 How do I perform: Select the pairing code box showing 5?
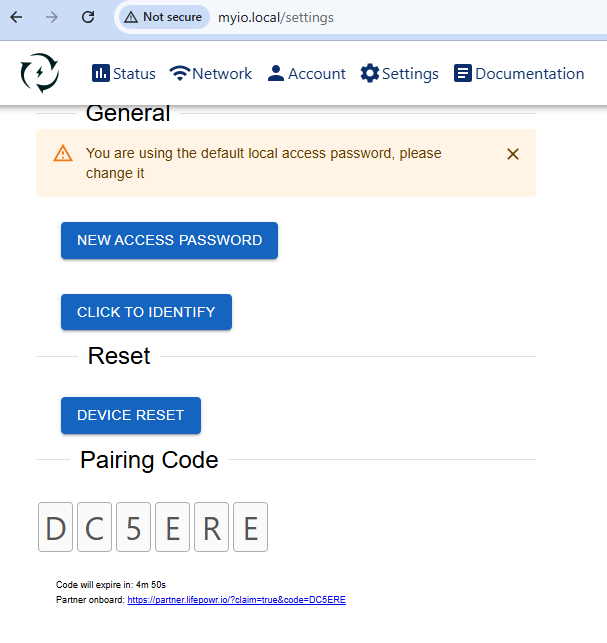click(134, 527)
